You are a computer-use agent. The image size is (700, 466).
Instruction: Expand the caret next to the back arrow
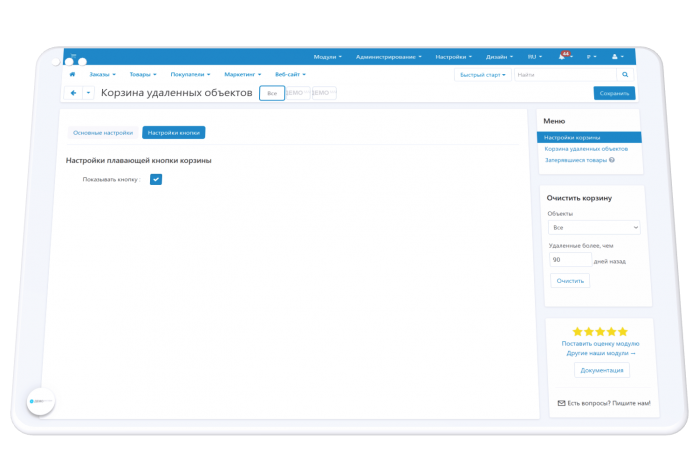(88, 93)
